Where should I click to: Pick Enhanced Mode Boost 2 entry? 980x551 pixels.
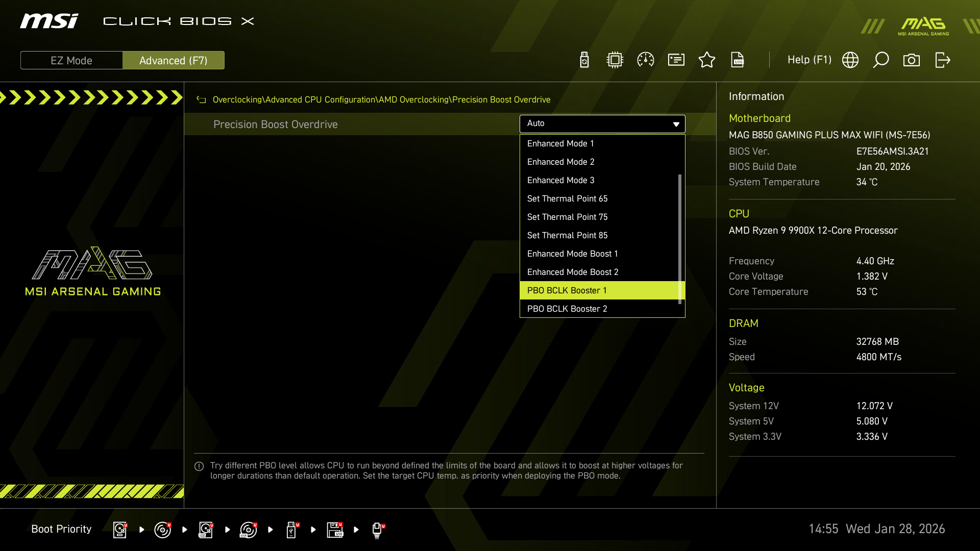pyautogui.click(x=572, y=272)
